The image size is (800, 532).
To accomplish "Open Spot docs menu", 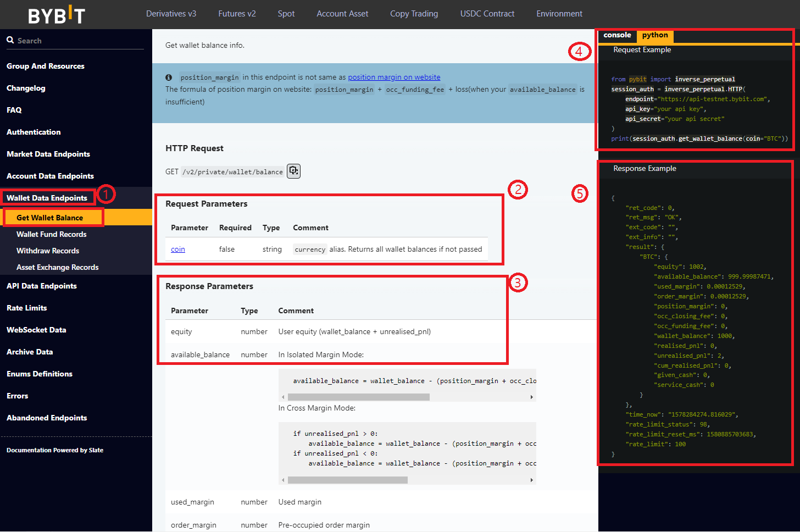I will (286, 14).
